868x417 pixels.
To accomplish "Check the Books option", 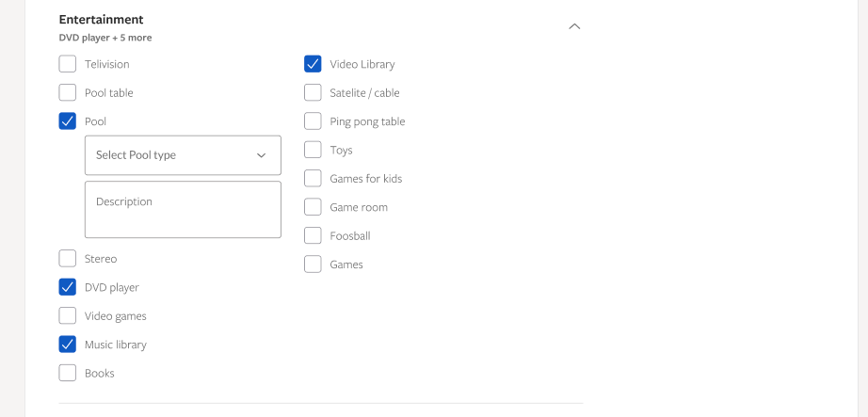I will (x=68, y=373).
